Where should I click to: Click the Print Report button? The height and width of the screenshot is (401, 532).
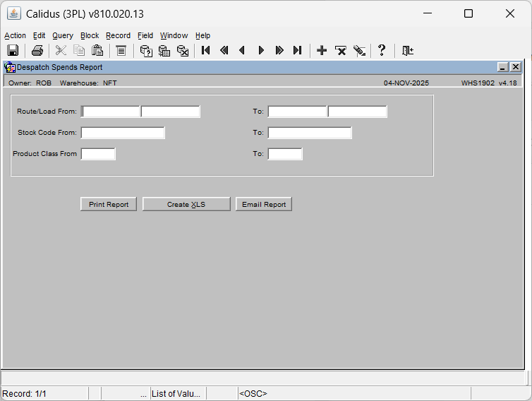tap(109, 204)
